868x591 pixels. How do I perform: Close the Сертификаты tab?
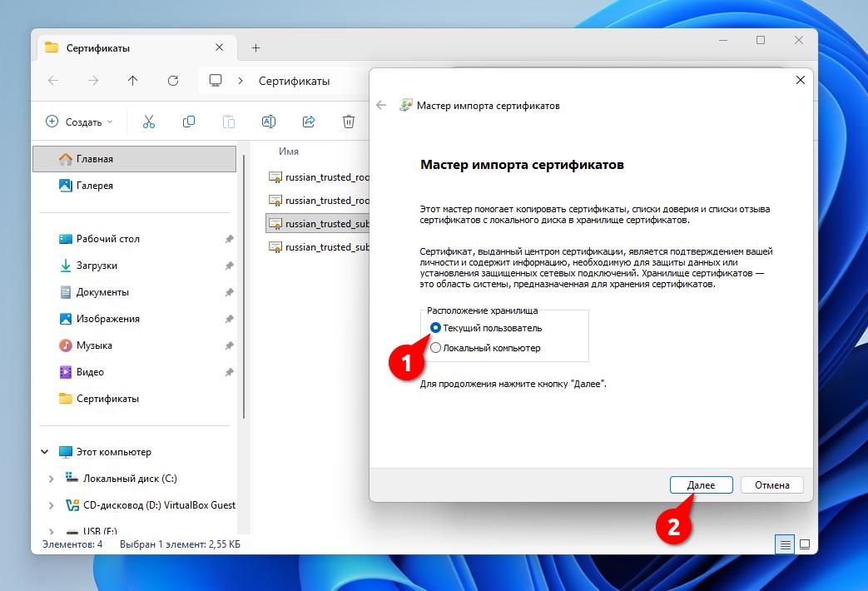(219, 47)
